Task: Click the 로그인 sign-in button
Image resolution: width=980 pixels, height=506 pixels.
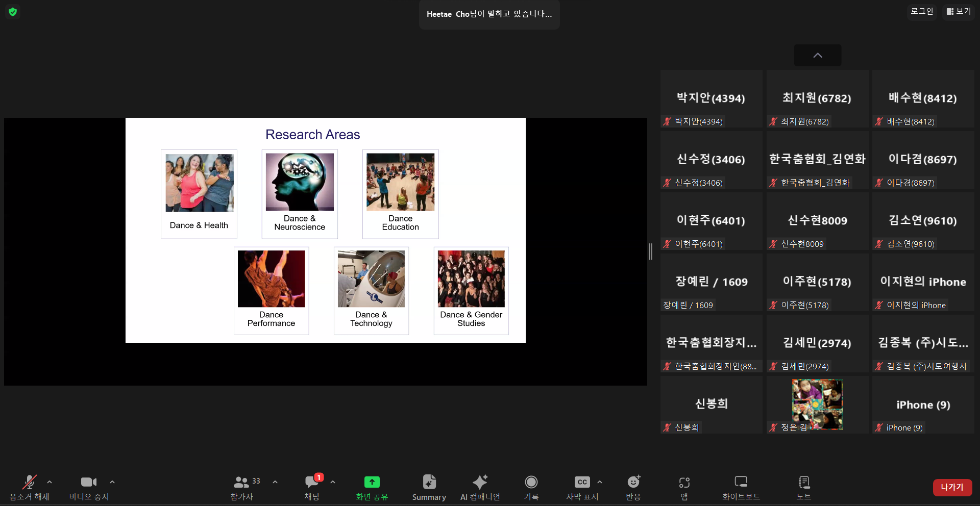Action: pyautogui.click(x=922, y=11)
